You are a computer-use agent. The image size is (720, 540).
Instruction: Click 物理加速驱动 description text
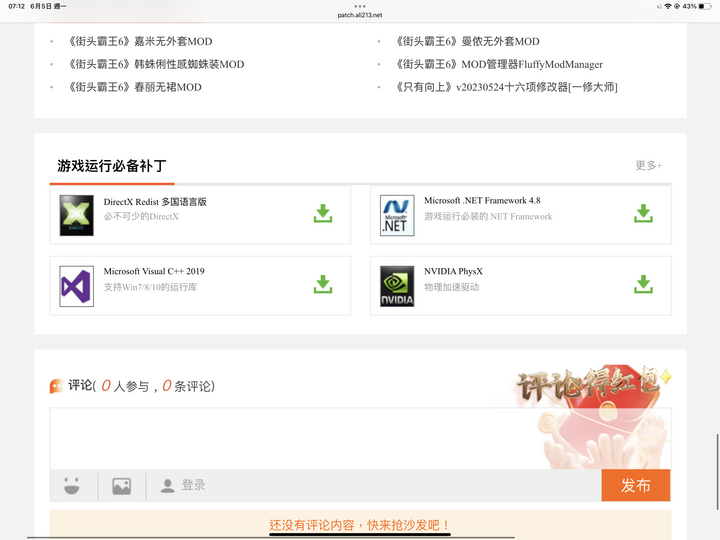pyautogui.click(x=451, y=287)
